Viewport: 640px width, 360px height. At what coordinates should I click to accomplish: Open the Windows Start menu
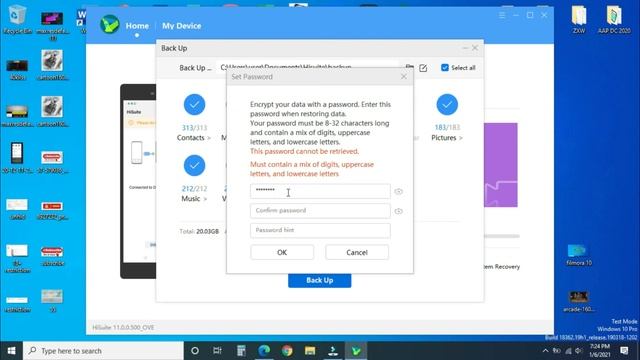(x=11, y=351)
